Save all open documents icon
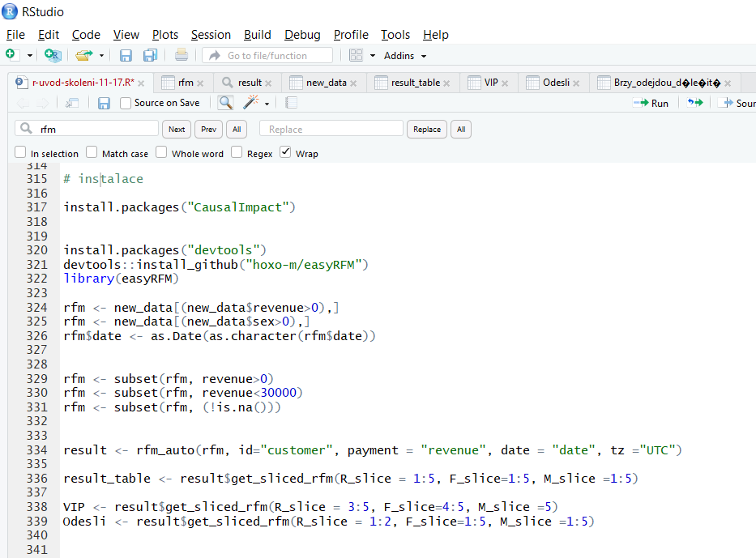 pyautogui.click(x=150, y=55)
